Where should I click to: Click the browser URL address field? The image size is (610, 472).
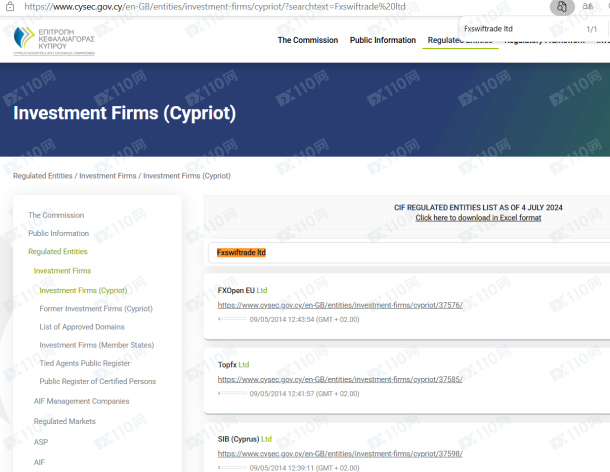click(215, 7)
